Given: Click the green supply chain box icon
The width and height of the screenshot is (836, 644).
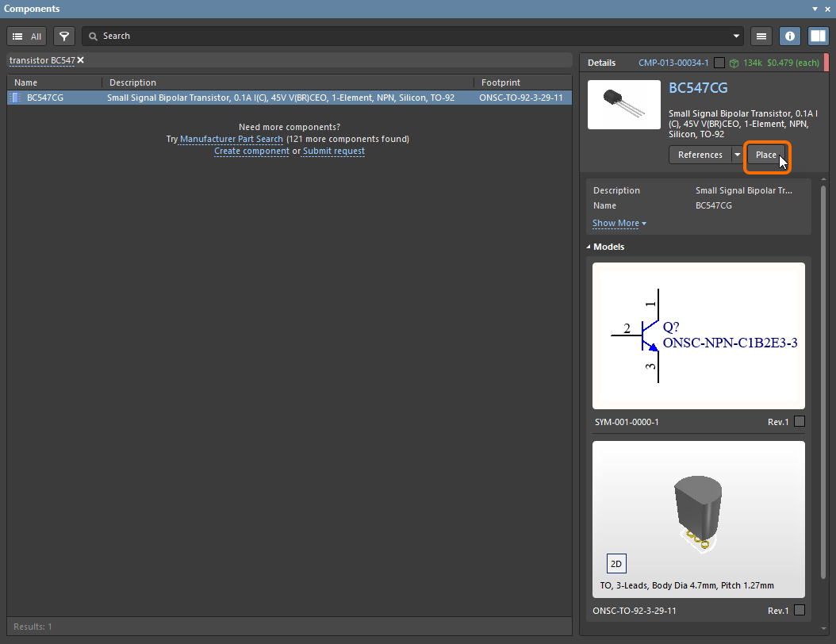Looking at the screenshot, I should 734,63.
